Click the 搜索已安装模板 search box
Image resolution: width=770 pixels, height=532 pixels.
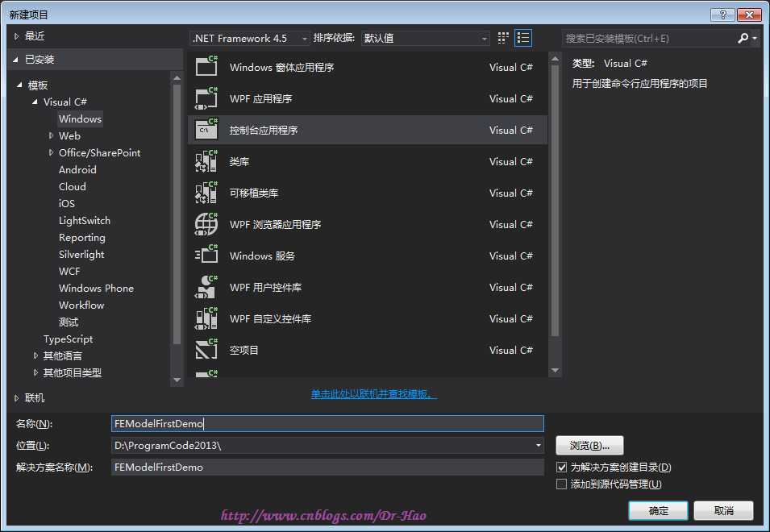(649, 38)
